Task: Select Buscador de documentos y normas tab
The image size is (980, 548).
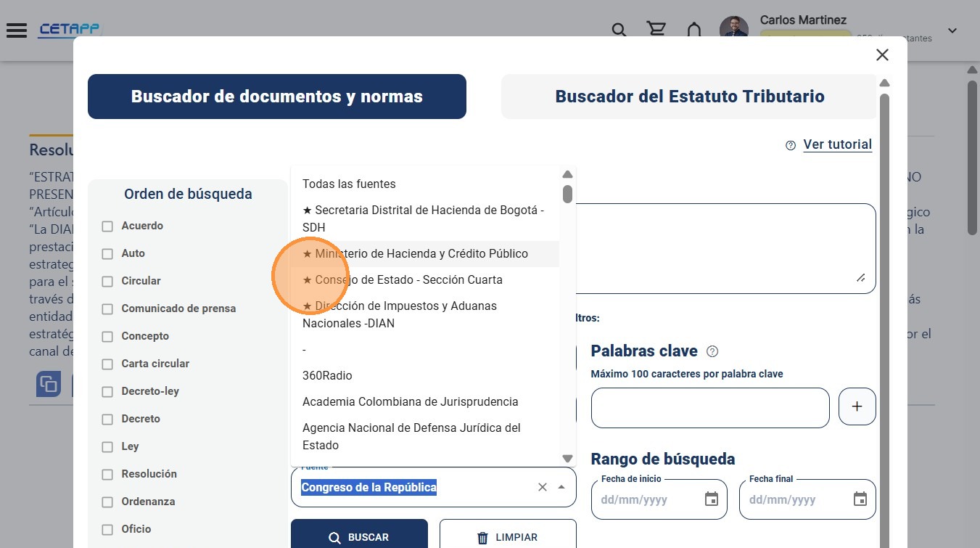Action: 277,97
